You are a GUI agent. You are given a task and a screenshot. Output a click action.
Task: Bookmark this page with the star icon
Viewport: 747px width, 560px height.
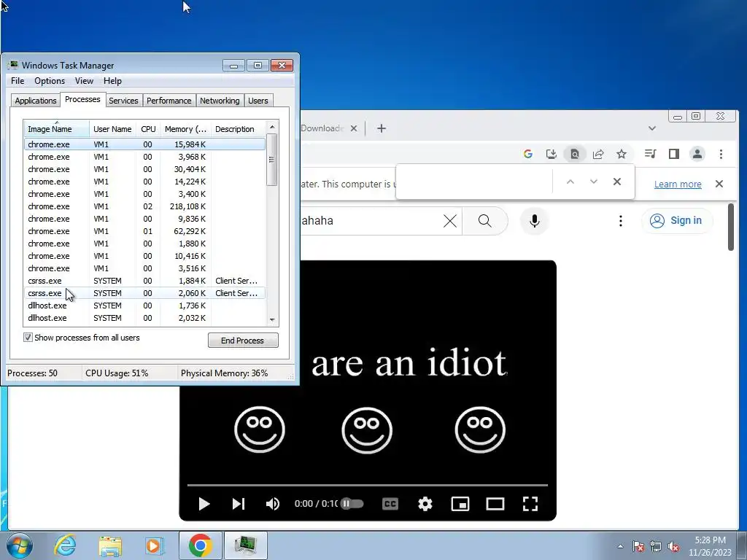(622, 154)
